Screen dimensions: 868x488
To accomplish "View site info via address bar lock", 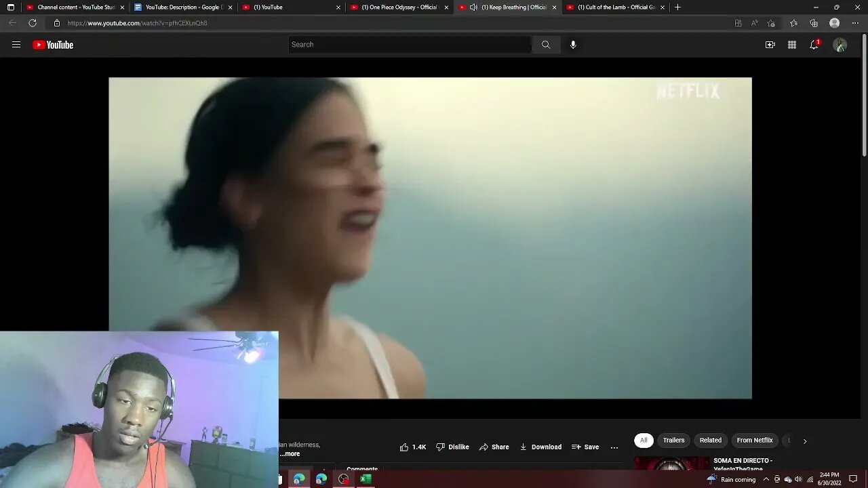I will point(57,23).
